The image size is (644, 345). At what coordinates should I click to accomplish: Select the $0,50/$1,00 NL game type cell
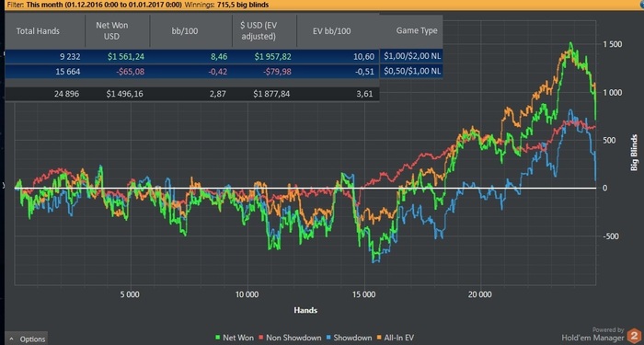click(x=412, y=71)
